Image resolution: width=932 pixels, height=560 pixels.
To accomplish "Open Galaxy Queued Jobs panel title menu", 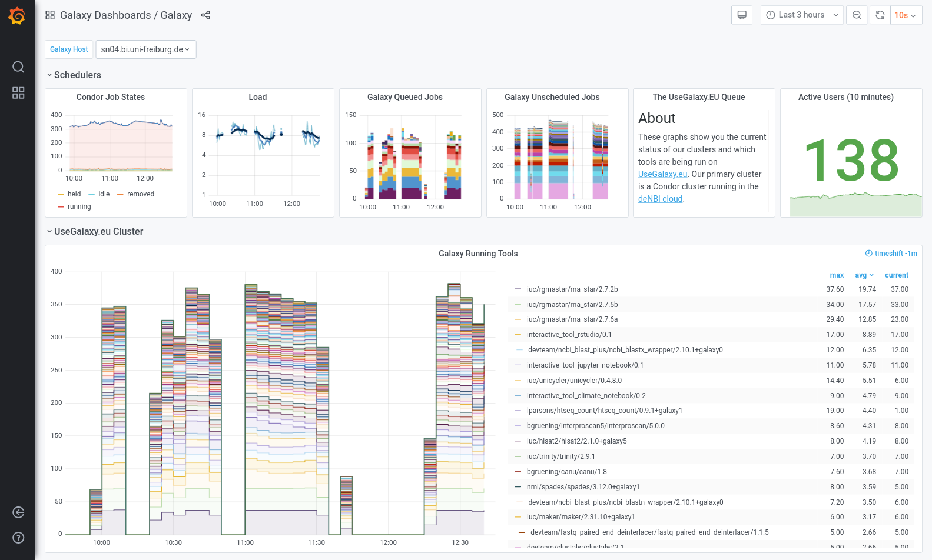I will 405,97.
